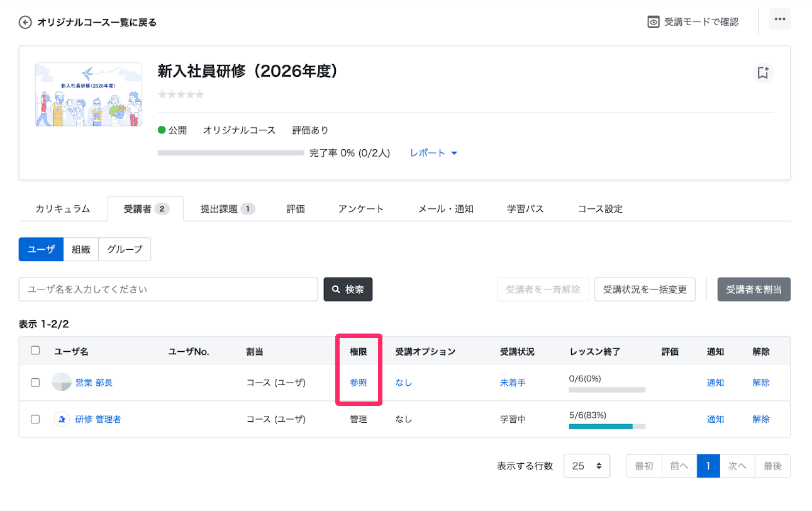The height and width of the screenshot is (511, 812).
Task: Click the 検索 search button
Action: 348,289
